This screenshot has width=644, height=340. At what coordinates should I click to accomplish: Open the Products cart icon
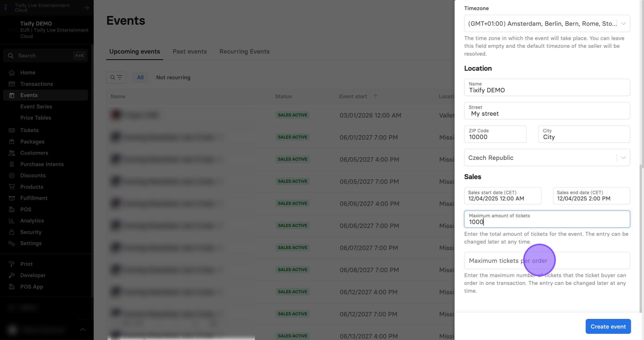(11, 187)
